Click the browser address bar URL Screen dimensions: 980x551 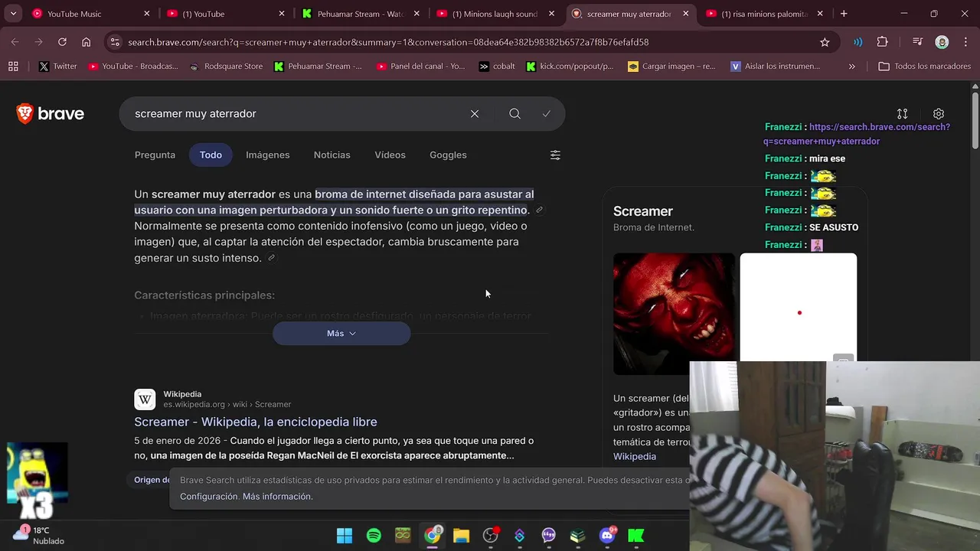pos(388,42)
